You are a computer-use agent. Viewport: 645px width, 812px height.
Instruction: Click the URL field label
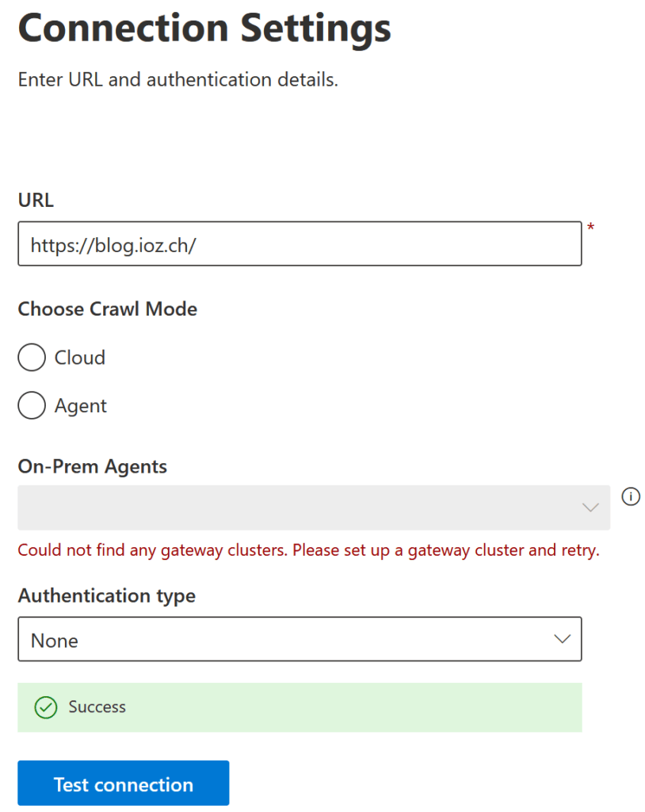[x=36, y=200]
